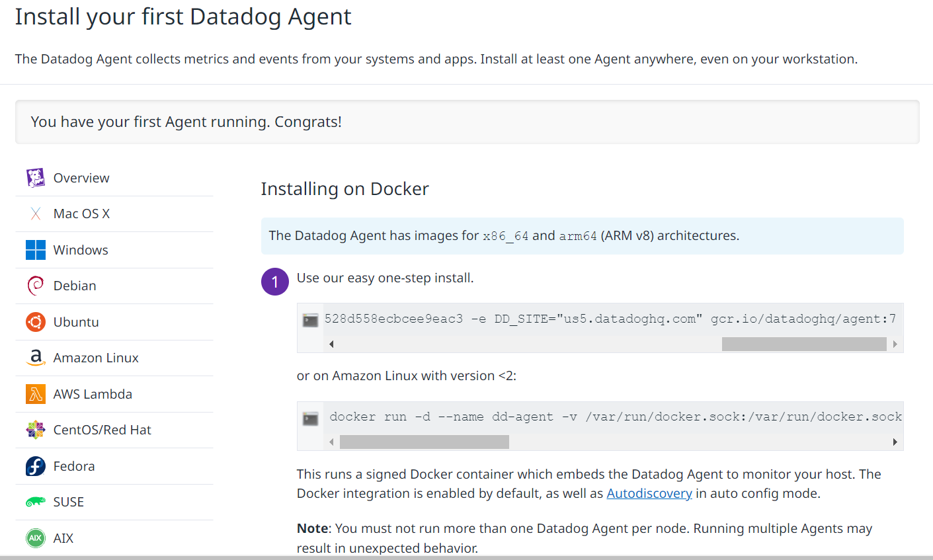The height and width of the screenshot is (560, 933).
Task: Click the SUSE chameleon icon
Action: point(36,502)
